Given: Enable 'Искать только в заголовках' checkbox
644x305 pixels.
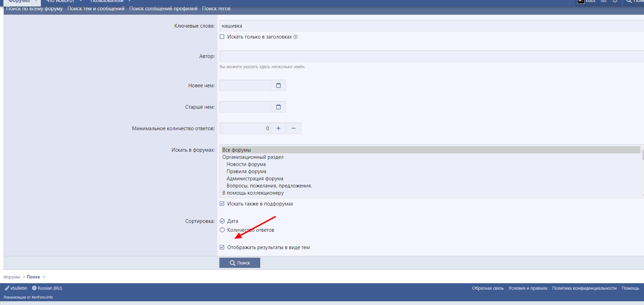Looking at the screenshot, I should (x=222, y=37).
